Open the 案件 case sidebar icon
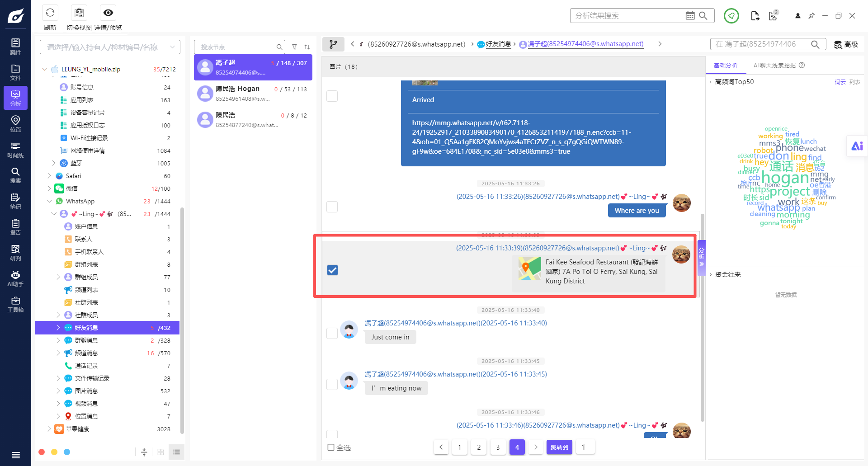 coord(15,46)
